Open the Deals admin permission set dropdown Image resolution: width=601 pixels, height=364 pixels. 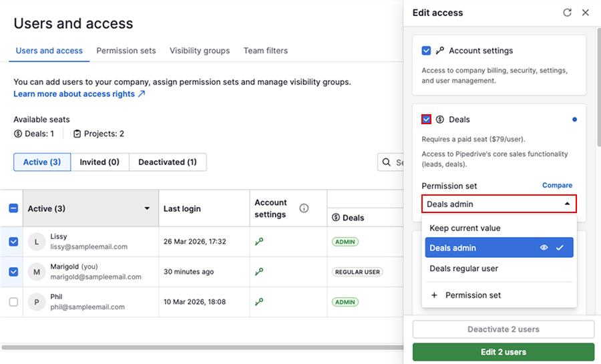pyautogui.click(x=498, y=204)
